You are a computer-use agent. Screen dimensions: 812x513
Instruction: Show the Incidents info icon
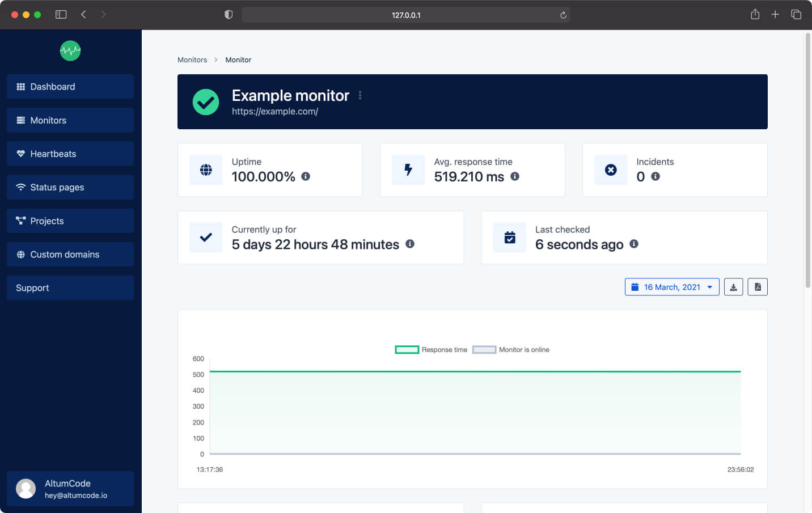tap(655, 176)
